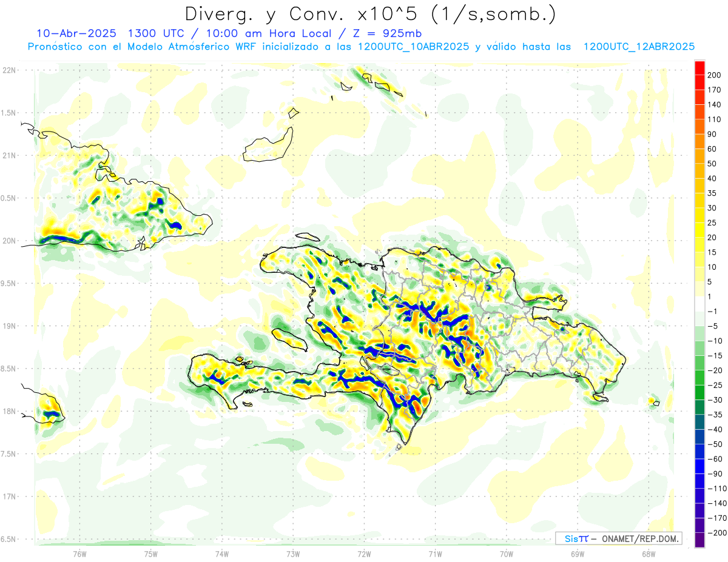The image size is (728, 562).
Task: Click the 18N latitude label
Action: pyautogui.click(x=9, y=411)
